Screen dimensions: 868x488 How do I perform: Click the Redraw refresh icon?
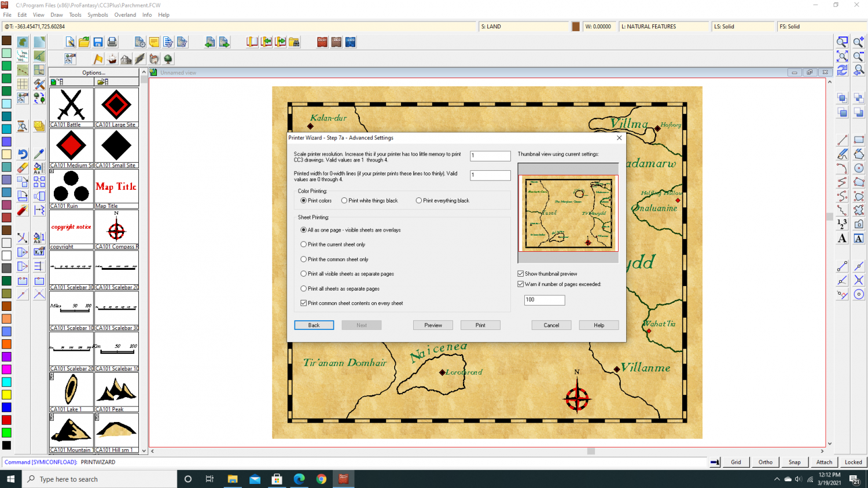point(843,70)
